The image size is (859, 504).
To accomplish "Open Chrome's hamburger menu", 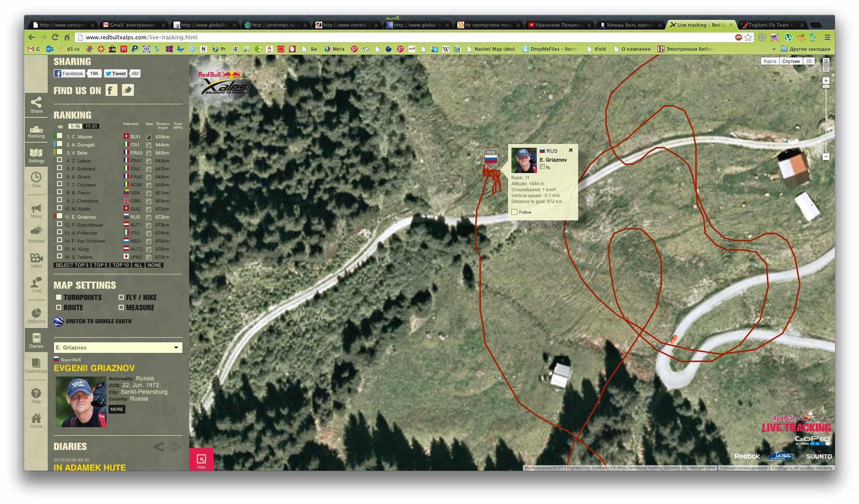I will [827, 37].
